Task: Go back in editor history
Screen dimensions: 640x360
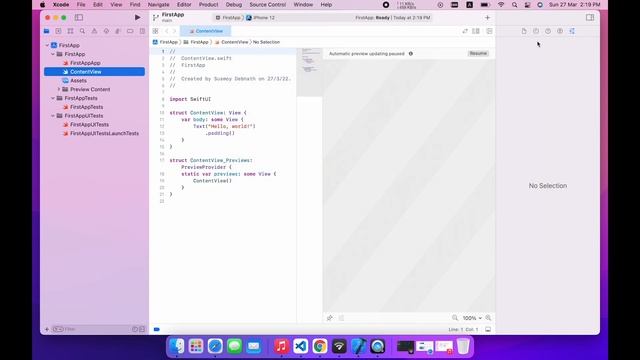Action: [167, 31]
